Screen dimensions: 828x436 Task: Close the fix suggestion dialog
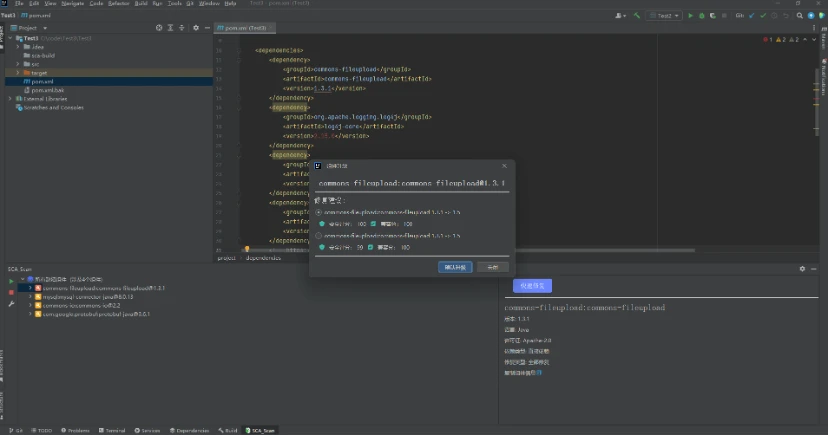click(504, 166)
